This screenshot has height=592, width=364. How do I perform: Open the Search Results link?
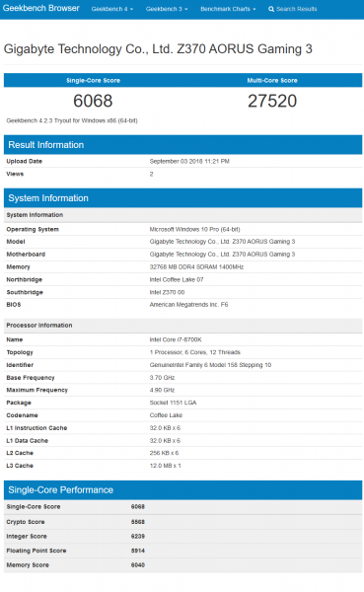[293, 9]
